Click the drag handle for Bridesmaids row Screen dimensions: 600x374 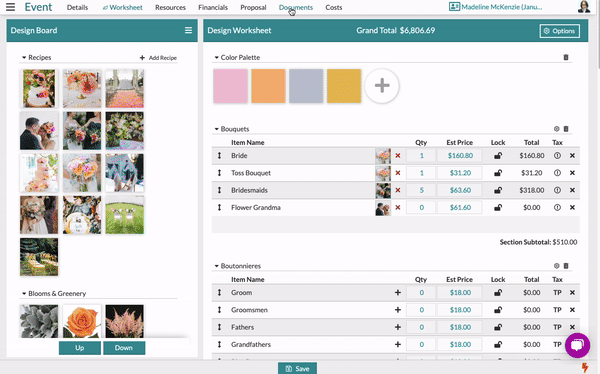[x=219, y=190]
